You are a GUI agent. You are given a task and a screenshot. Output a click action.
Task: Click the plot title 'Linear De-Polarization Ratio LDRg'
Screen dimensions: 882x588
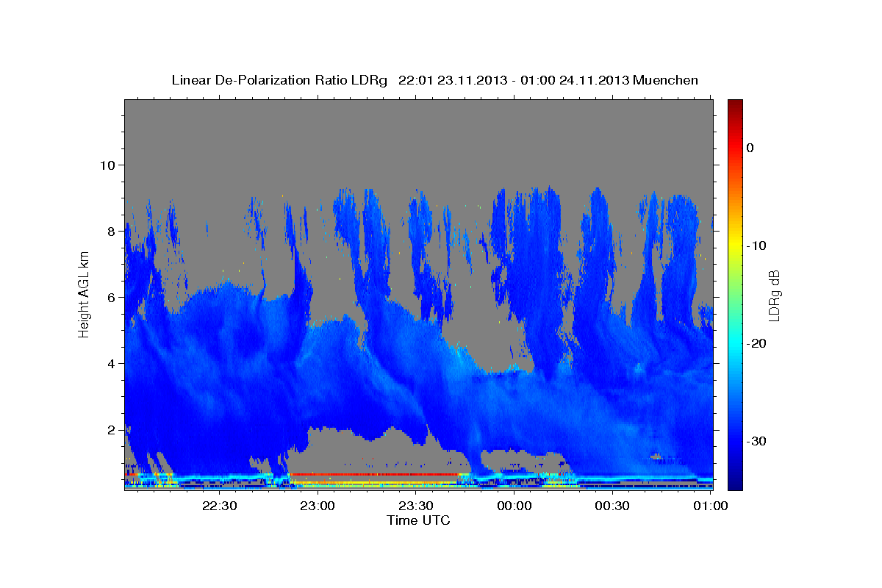[x=279, y=80]
